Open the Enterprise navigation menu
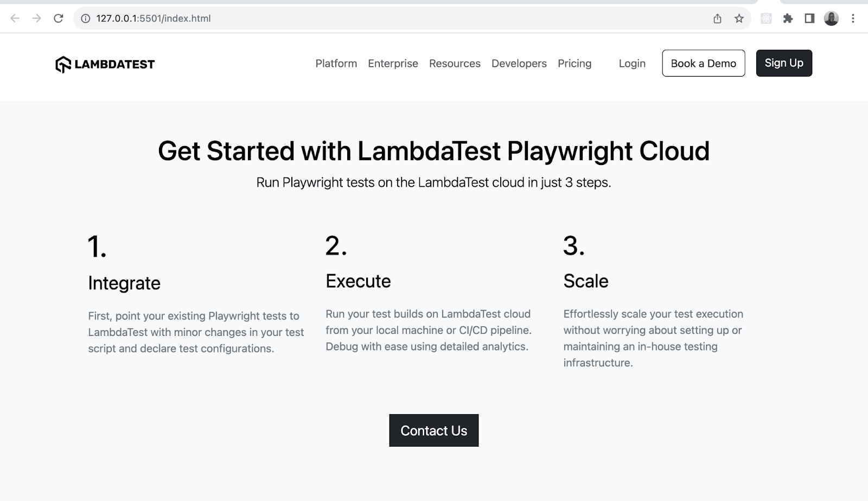The image size is (868, 501). (393, 64)
